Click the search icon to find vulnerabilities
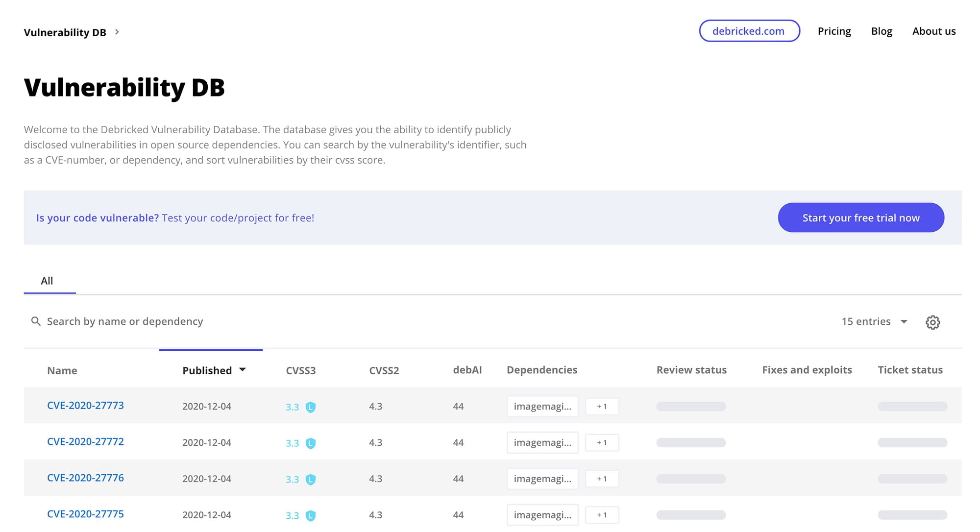 [x=35, y=321]
